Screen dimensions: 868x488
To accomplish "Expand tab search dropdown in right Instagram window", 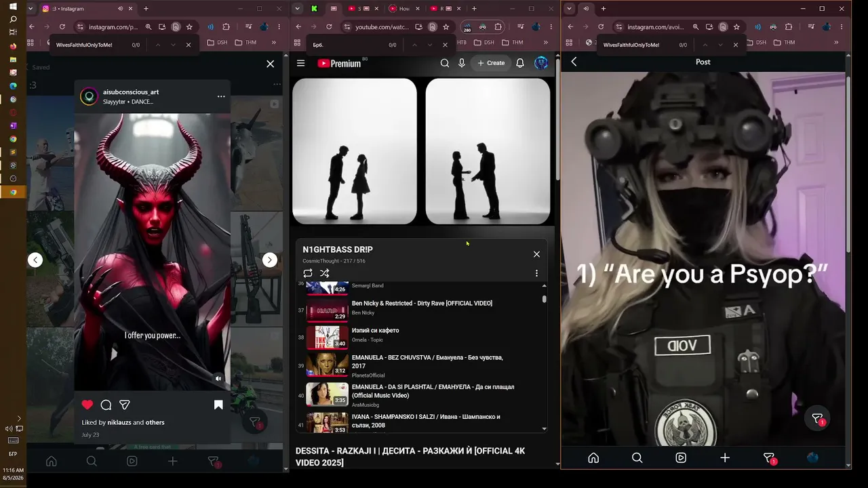I will tap(570, 9).
